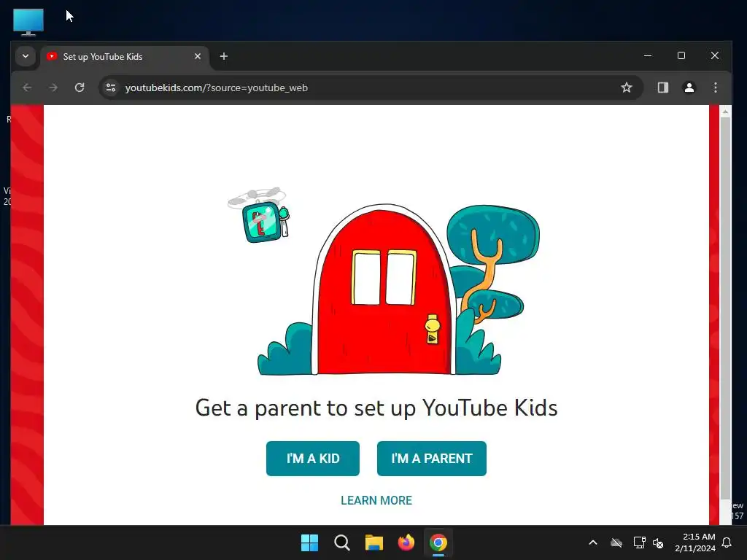Viewport: 747px width, 560px height.
Task: Maximize the Chrome window
Action: pyautogui.click(x=681, y=55)
